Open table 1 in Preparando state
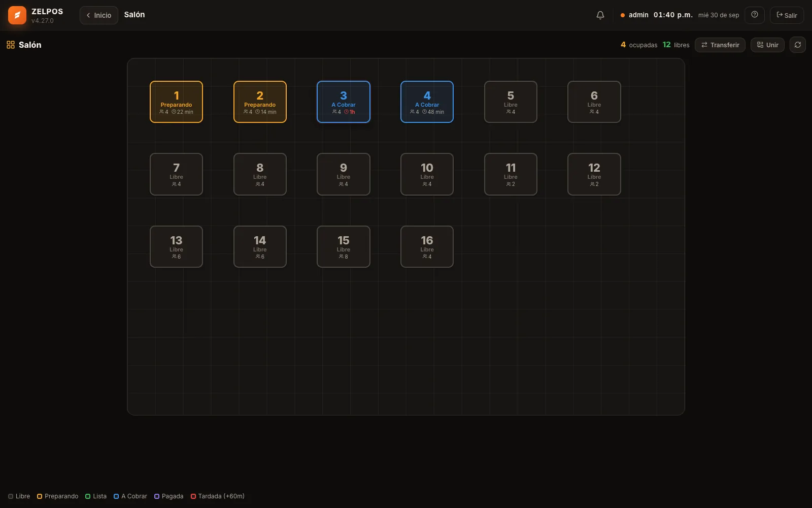812x508 pixels. [176, 102]
